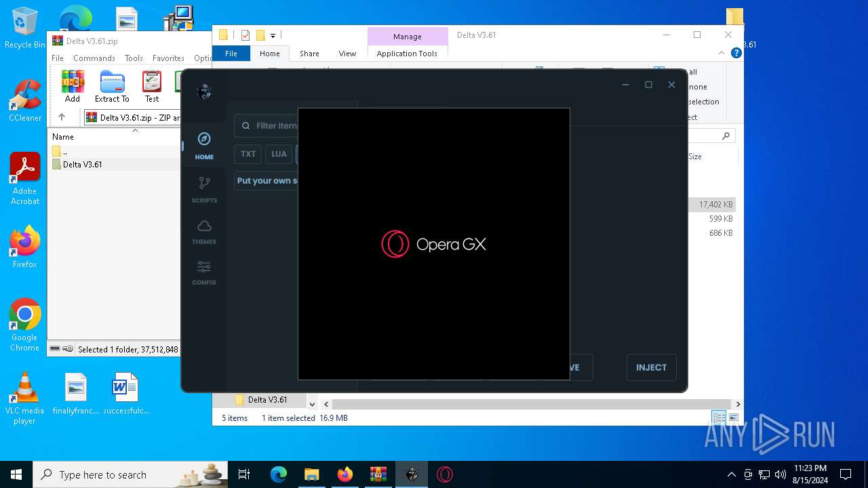
Task: Select the 17,402 KB file row
Action: click(712, 204)
